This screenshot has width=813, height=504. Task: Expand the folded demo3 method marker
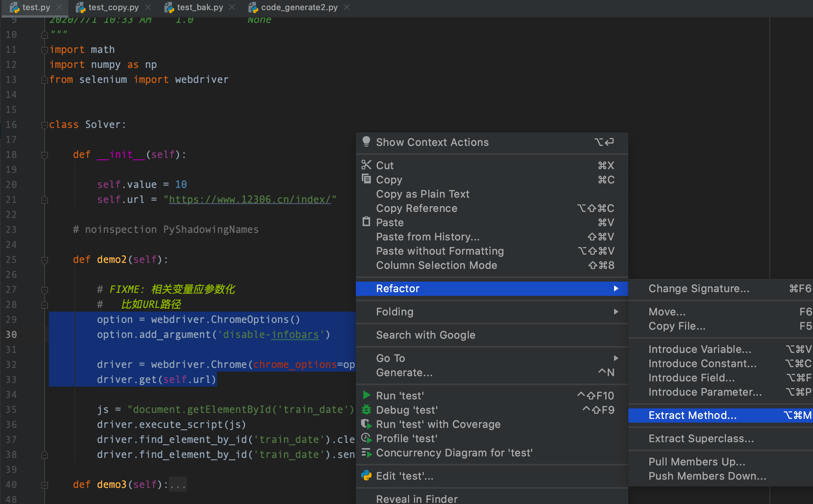pyautogui.click(x=44, y=485)
